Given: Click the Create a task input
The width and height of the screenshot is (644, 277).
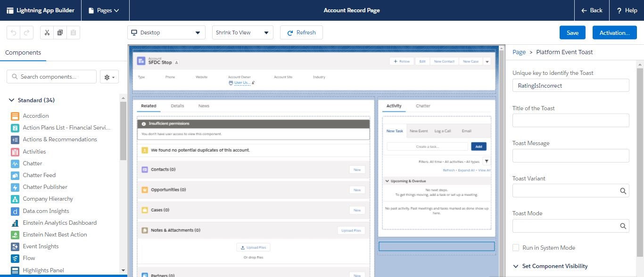Looking at the screenshot, I should pos(428,147).
